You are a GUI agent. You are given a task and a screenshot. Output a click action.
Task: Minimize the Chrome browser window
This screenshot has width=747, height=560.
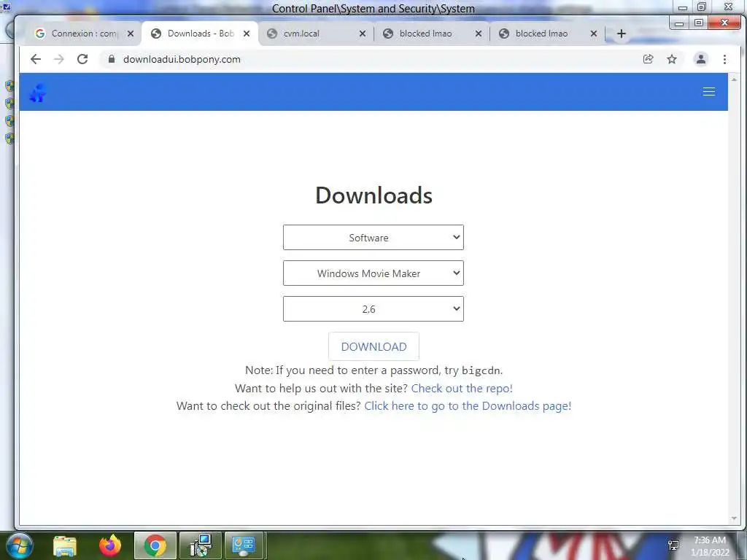[679, 23]
